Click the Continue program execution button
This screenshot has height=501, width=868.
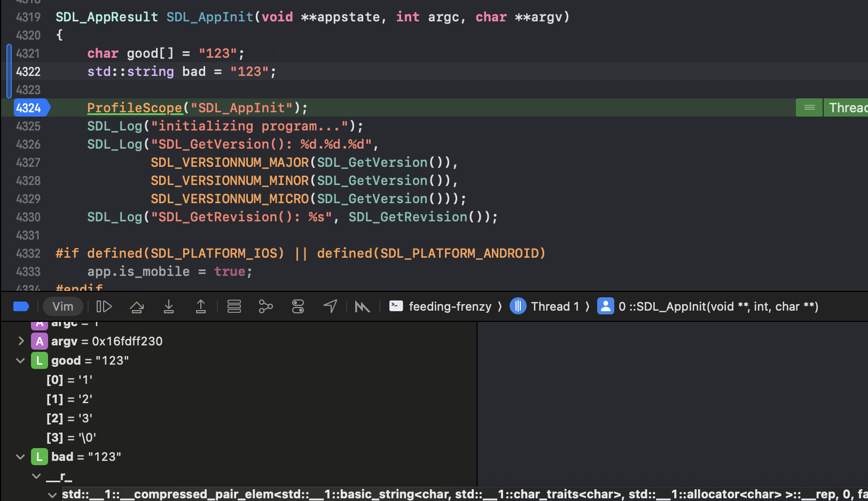[x=104, y=306]
